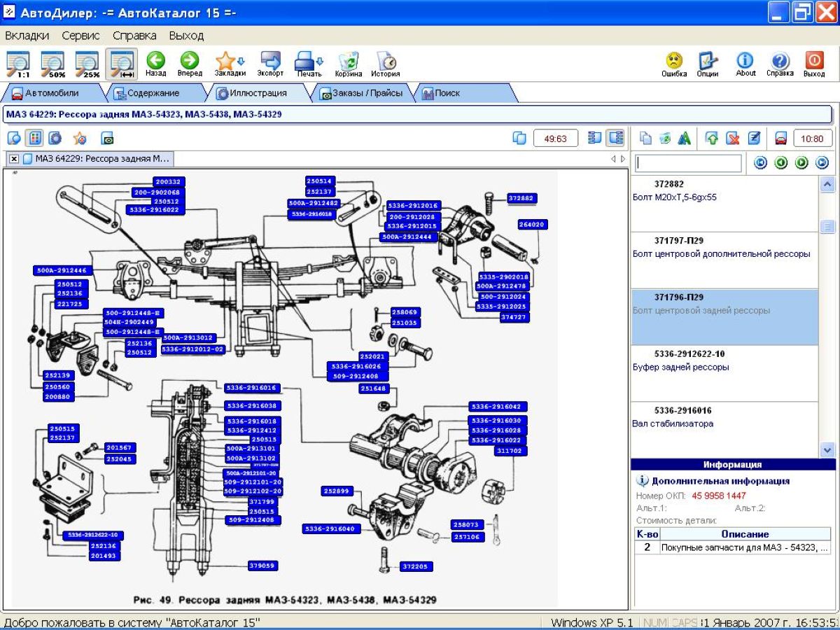Open the Вкладки menu

coord(27,35)
